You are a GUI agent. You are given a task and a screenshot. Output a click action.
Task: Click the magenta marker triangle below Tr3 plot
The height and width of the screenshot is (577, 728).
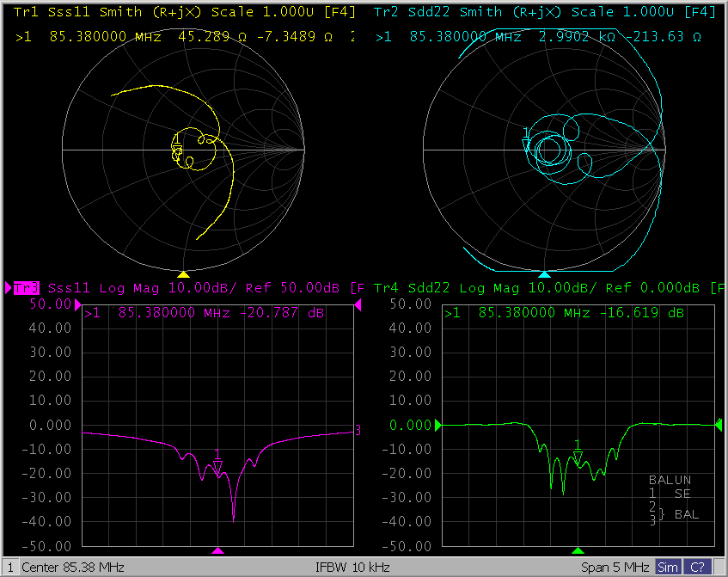click(x=217, y=550)
